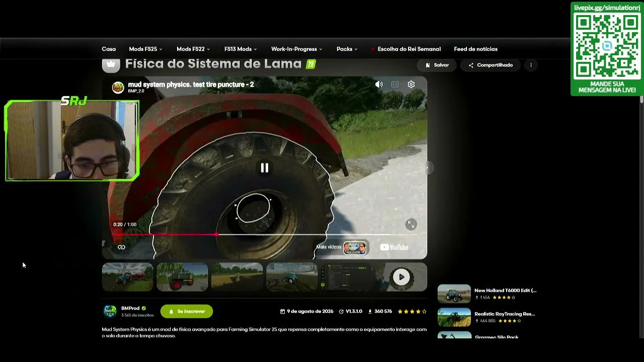
Task: Click the page vertical scrollbar
Action: point(641,99)
